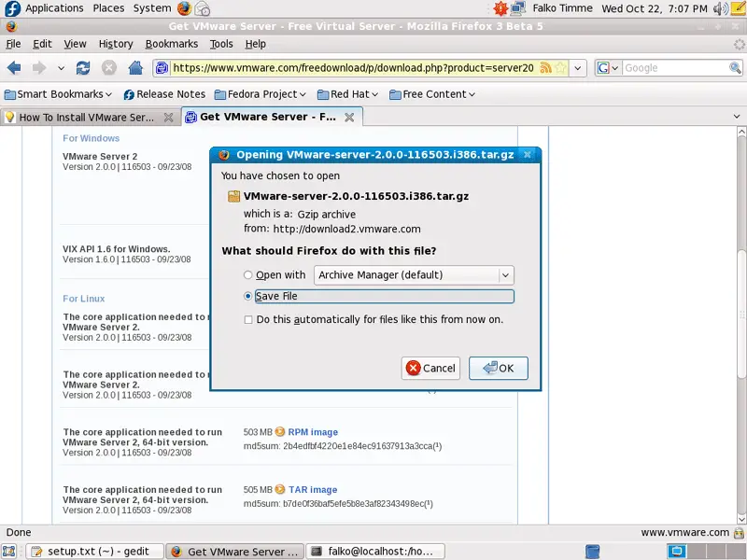Open the File menu

(13, 44)
